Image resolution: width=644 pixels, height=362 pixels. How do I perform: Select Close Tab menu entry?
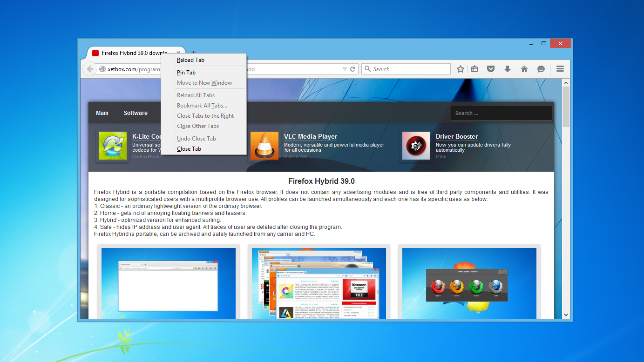pyautogui.click(x=189, y=149)
